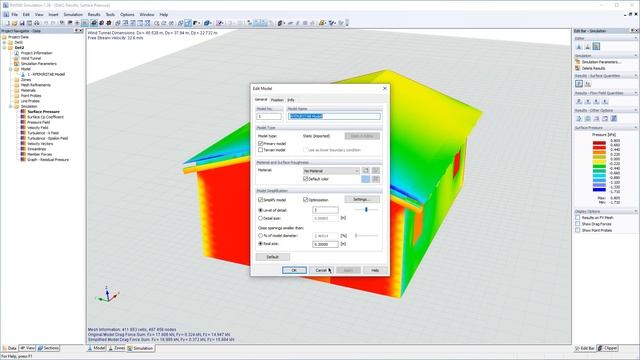
Task: Pin the Project Navigator panel
Action: point(76,31)
